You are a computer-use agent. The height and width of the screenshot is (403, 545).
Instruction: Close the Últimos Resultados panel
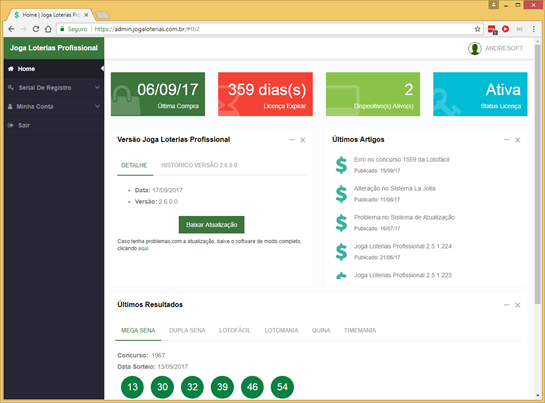coord(518,305)
